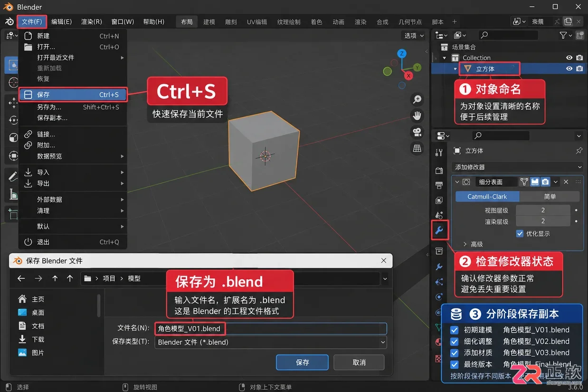Image resolution: width=588 pixels, height=392 pixels.
Task: Switch to the 建模 workspace tab
Action: [209, 22]
